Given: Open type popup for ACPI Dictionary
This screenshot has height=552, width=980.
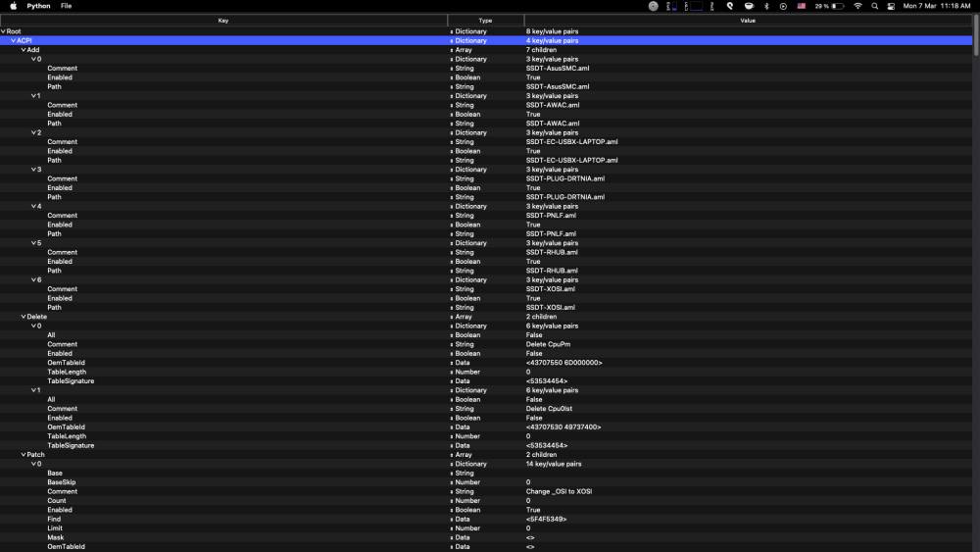Looking at the screenshot, I should (x=452, y=40).
